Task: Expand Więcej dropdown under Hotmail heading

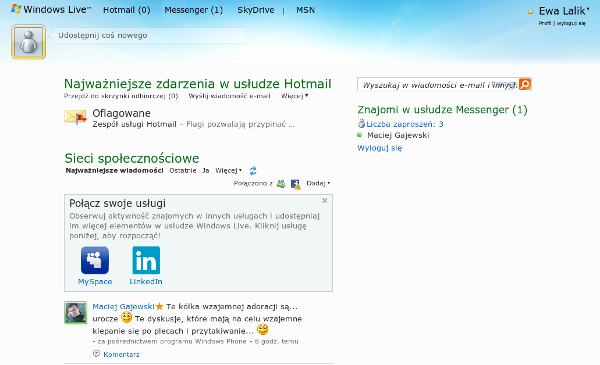Action: (x=294, y=96)
